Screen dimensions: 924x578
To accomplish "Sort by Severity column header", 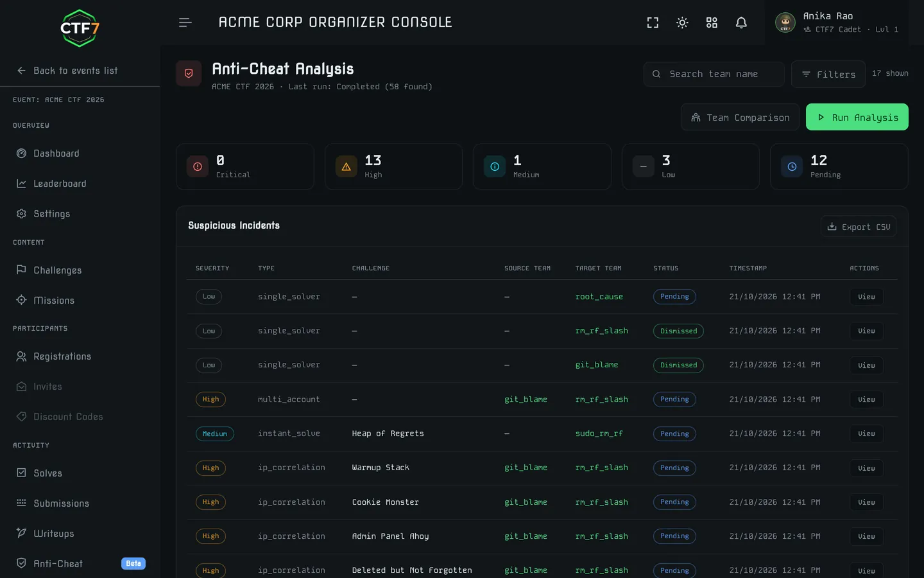I will tap(212, 268).
